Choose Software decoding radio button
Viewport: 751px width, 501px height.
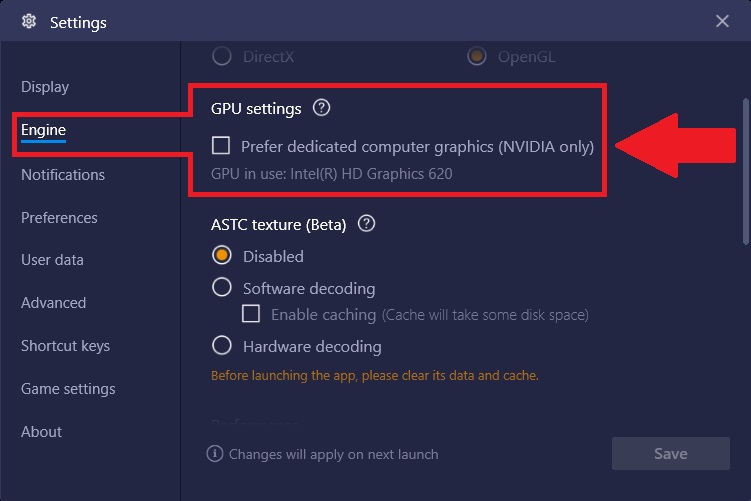coord(222,287)
